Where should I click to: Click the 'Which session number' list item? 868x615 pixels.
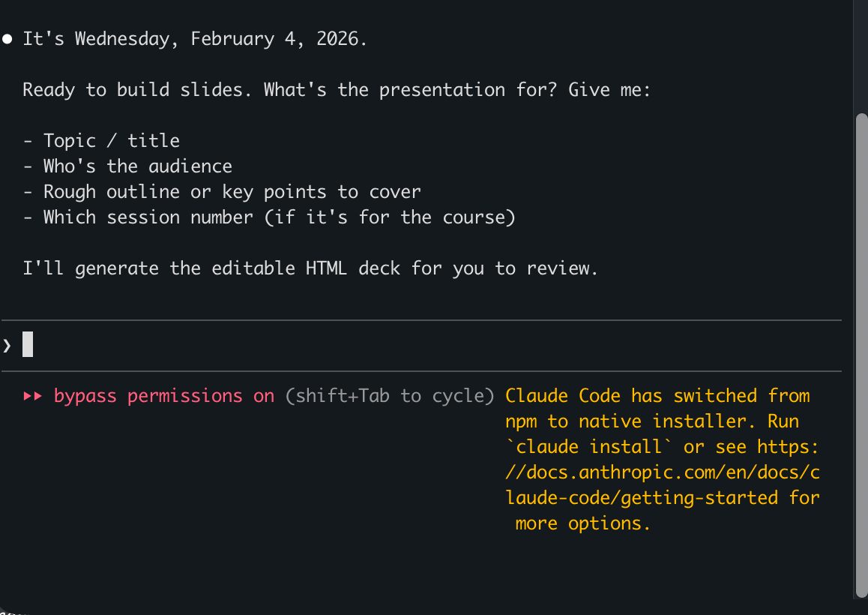tap(279, 217)
